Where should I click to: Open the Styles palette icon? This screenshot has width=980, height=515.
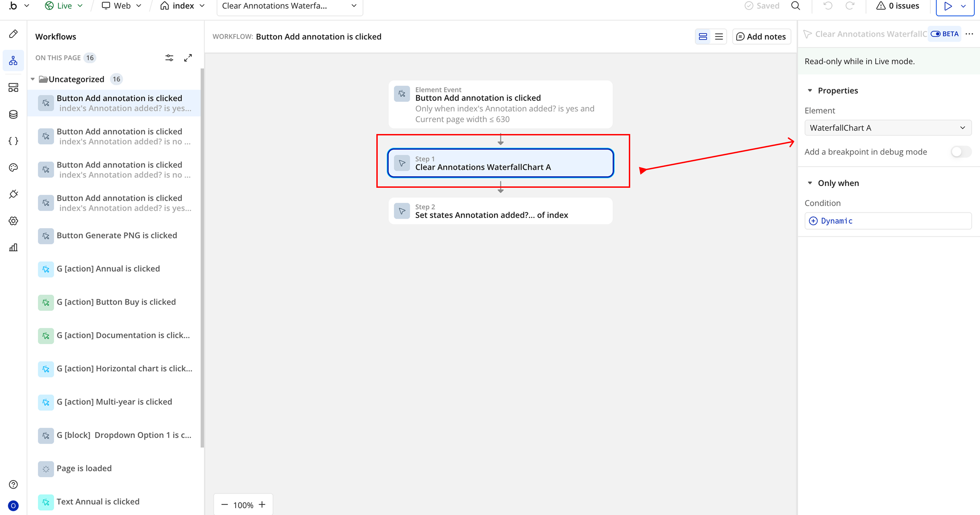tap(13, 167)
